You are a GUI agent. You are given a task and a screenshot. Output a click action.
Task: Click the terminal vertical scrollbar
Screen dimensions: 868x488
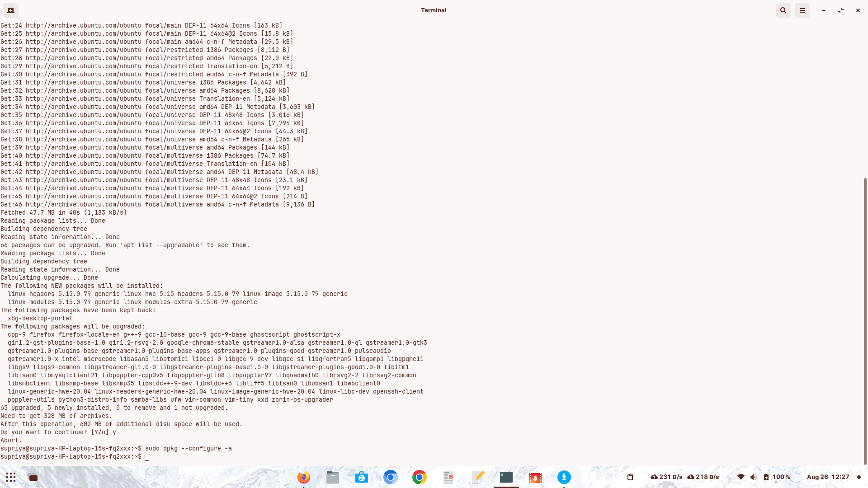(865, 321)
